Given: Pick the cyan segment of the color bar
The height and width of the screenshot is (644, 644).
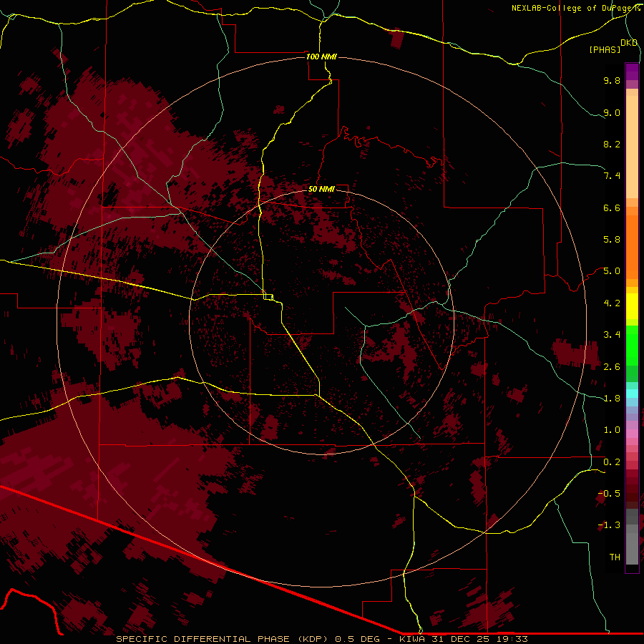Looking at the screenshot, I should click(x=632, y=394).
